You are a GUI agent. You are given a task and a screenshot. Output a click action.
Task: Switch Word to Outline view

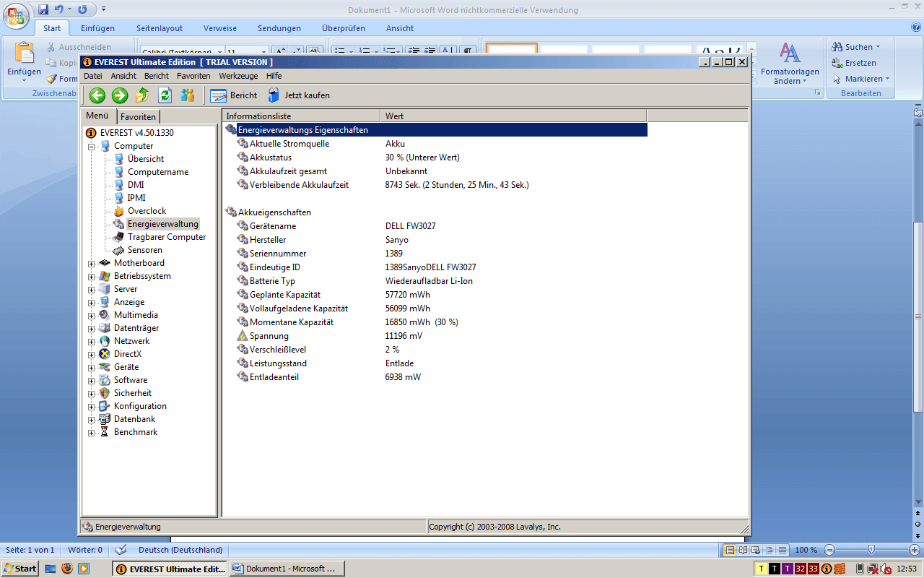pos(770,550)
